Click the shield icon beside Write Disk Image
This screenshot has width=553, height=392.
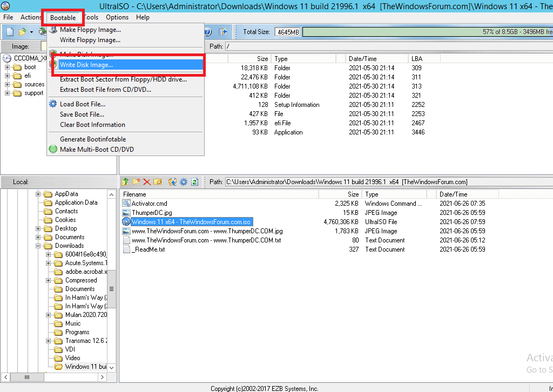(53, 64)
